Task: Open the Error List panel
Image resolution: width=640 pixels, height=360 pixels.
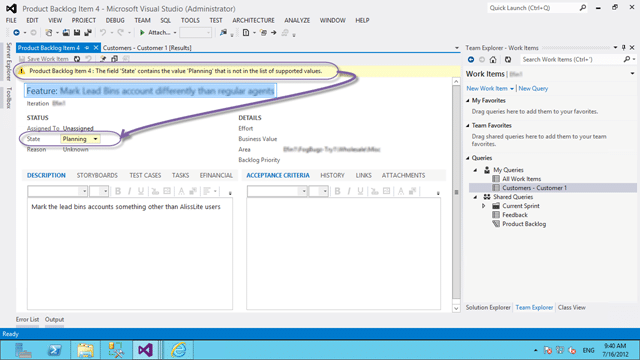Action: (27, 320)
